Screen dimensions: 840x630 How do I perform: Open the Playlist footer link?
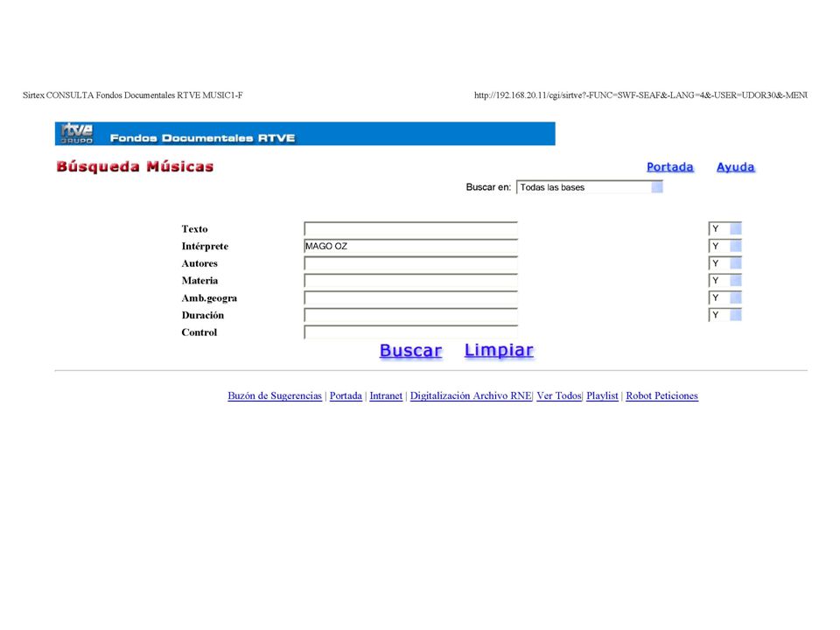pos(602,395)
